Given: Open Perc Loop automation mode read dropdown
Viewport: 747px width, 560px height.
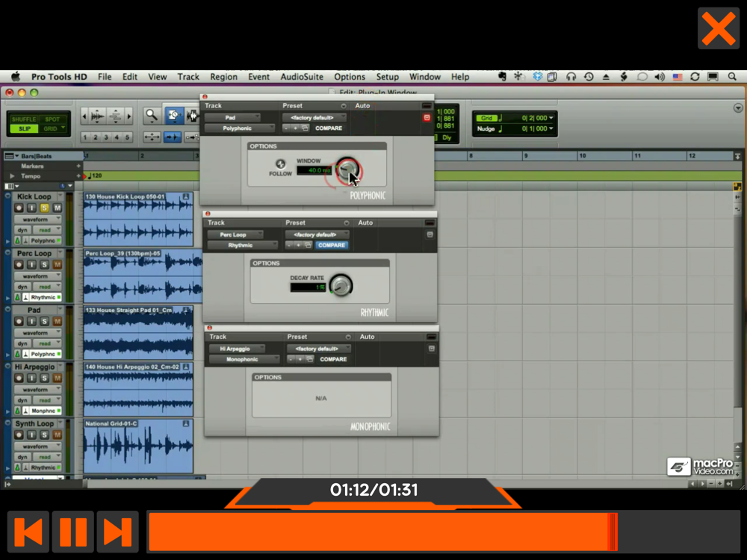Looking at the screenshot, I should (x=47, y=287).
